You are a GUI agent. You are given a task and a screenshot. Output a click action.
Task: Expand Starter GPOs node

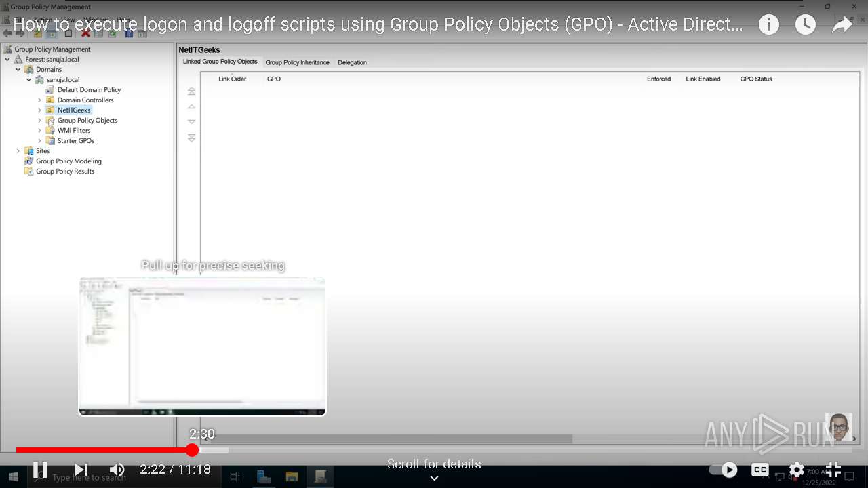click(39, 140)
